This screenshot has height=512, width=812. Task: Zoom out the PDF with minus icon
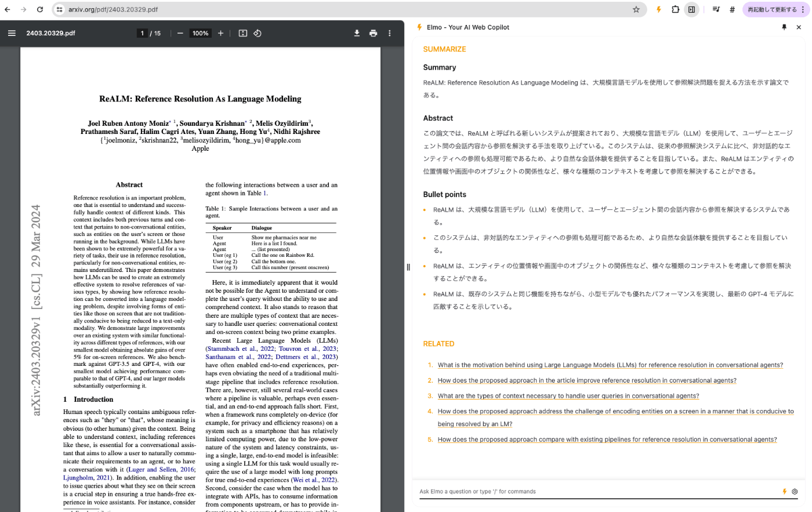(x=180, y=33)
